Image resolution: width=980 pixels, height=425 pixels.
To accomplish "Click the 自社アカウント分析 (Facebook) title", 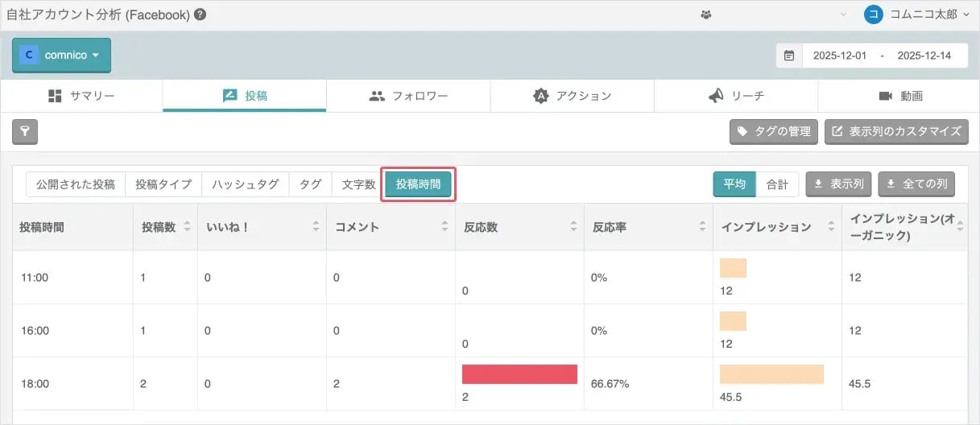I will 98,14.
